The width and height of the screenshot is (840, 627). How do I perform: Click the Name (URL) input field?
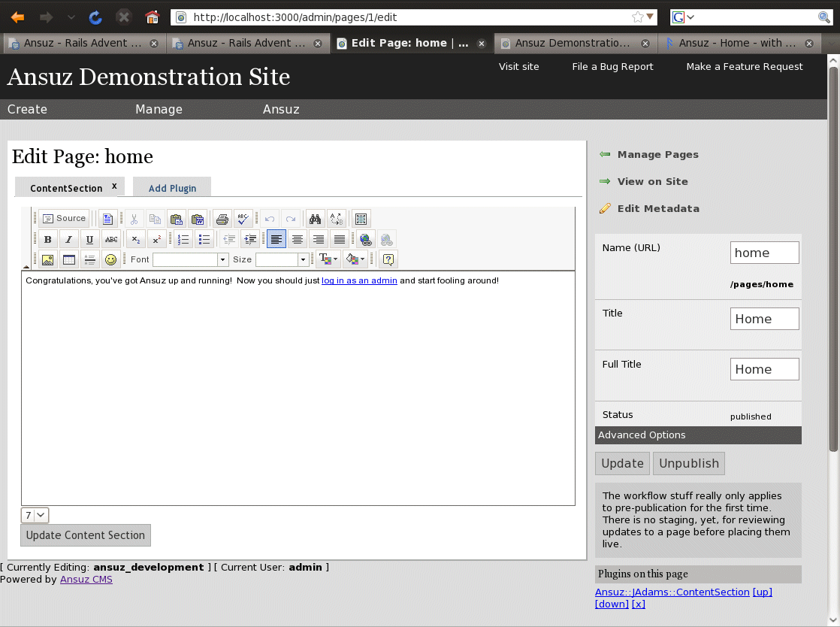coord(764,253)
